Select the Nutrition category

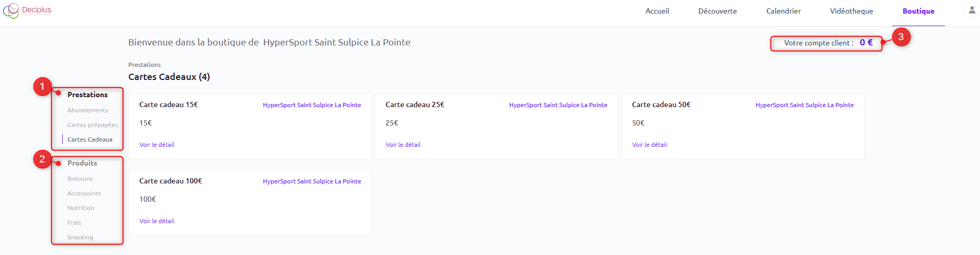coord(81,208)
